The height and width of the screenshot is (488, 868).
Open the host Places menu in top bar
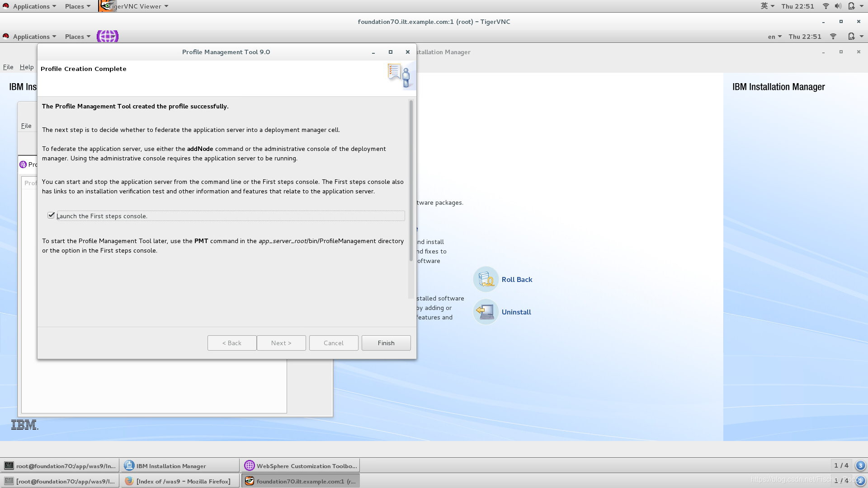77,6
